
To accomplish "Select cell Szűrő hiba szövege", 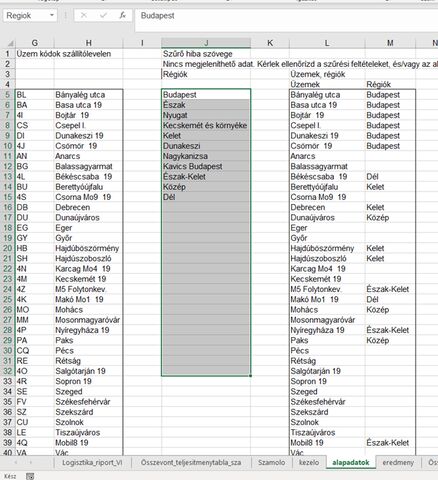I will tap(206, 54).
